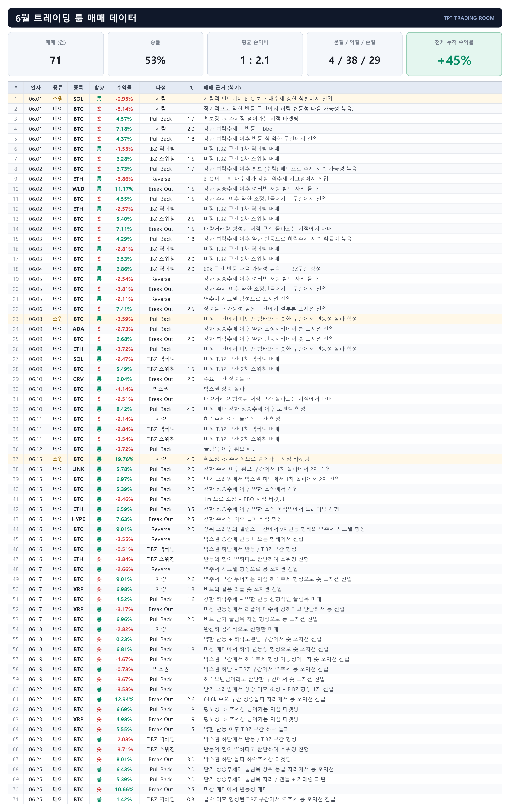
Task: Click the XRP symbol in row 63
Action: 78,719
